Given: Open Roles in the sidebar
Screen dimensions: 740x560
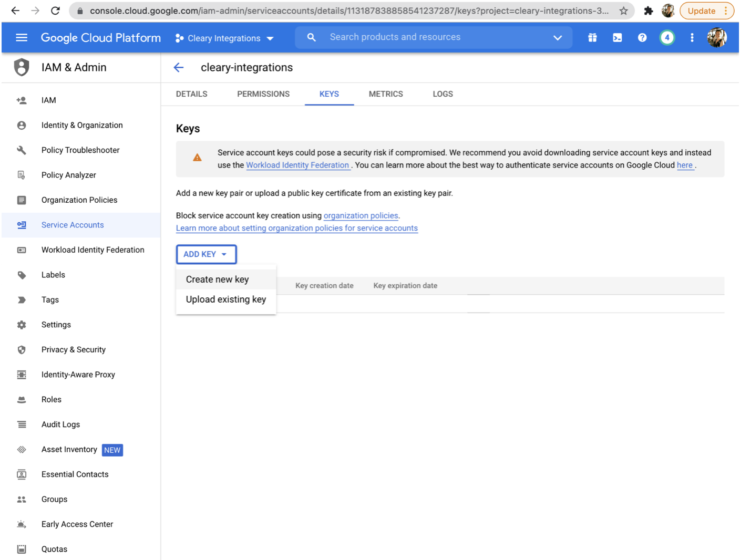Looking at the screenshot, I should 81,400.
